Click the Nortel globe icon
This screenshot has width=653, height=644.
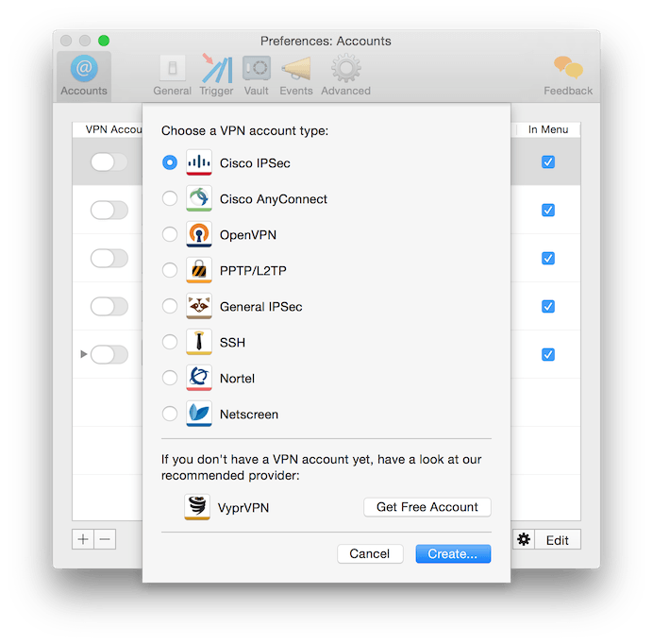(199, 378)
